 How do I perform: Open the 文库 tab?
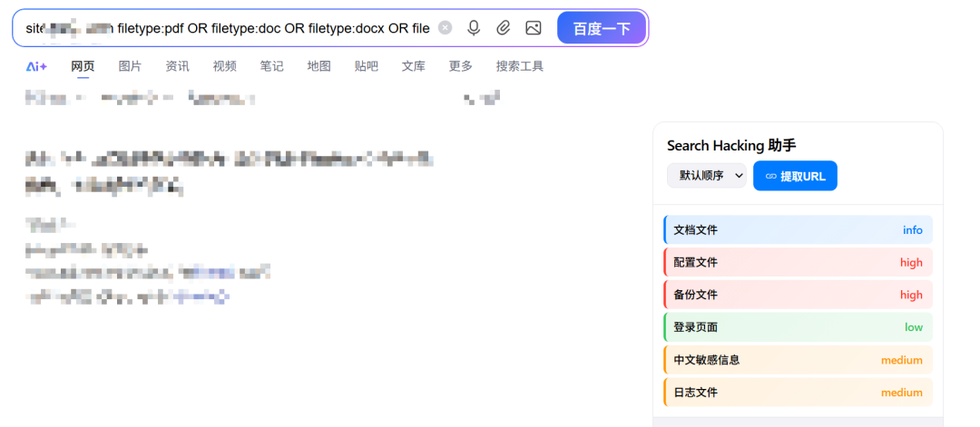pos(413,66)
